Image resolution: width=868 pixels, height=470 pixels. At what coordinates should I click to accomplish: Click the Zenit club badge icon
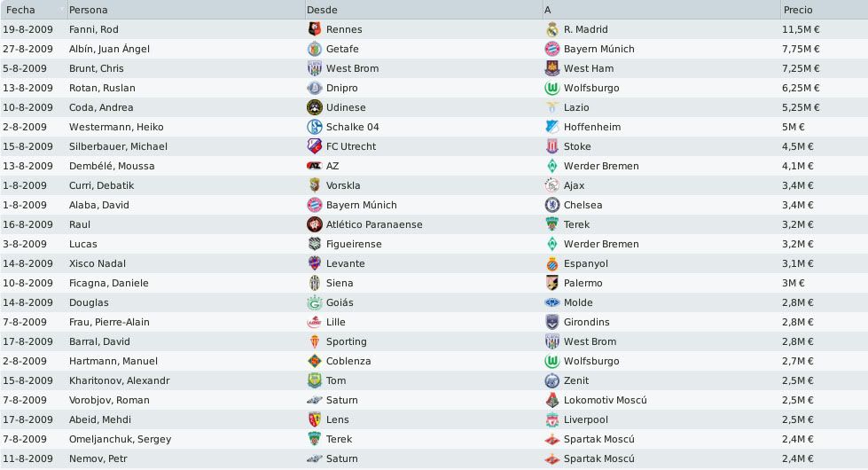tap(551, 380)
